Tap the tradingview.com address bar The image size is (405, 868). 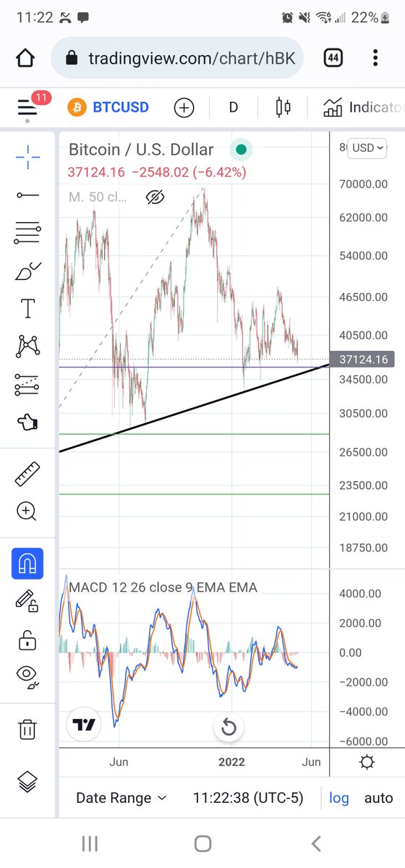(177, 58)
